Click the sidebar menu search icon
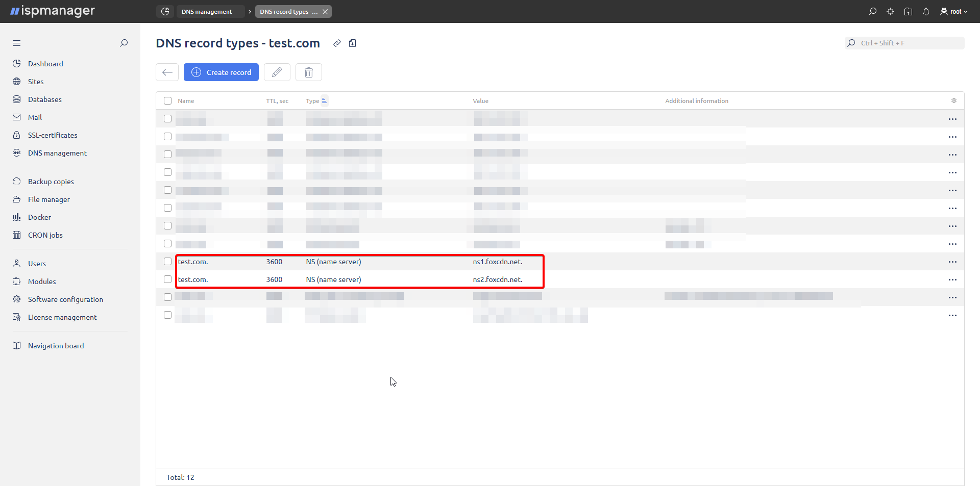980x486 pixels. pyautogui.click(x=124, y=43)
